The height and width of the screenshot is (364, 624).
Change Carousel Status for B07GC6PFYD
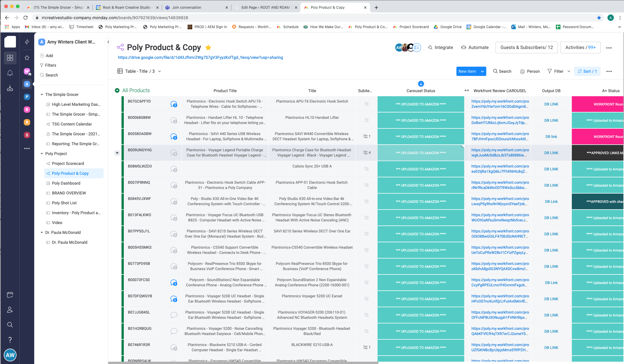(x=421, y=104)
